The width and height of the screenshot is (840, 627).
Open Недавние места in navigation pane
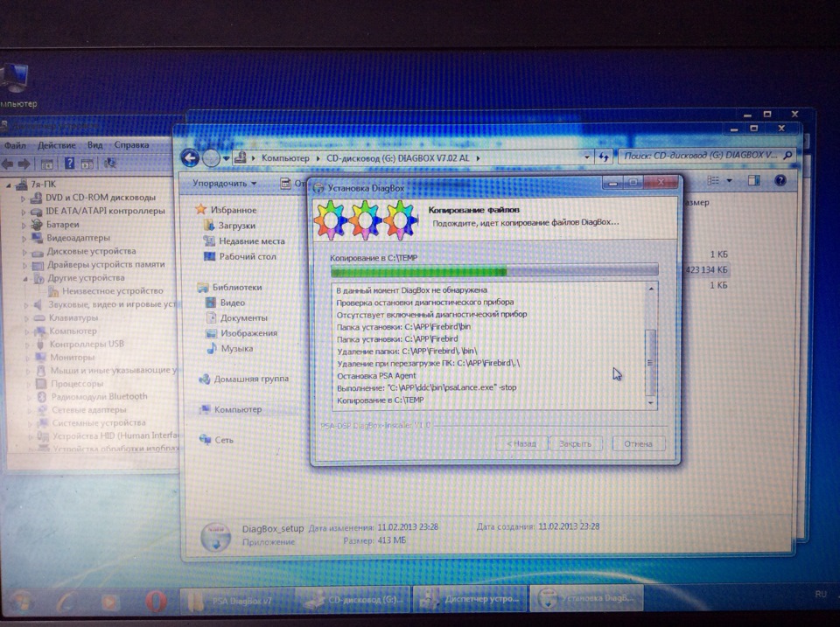click(252, 241)
